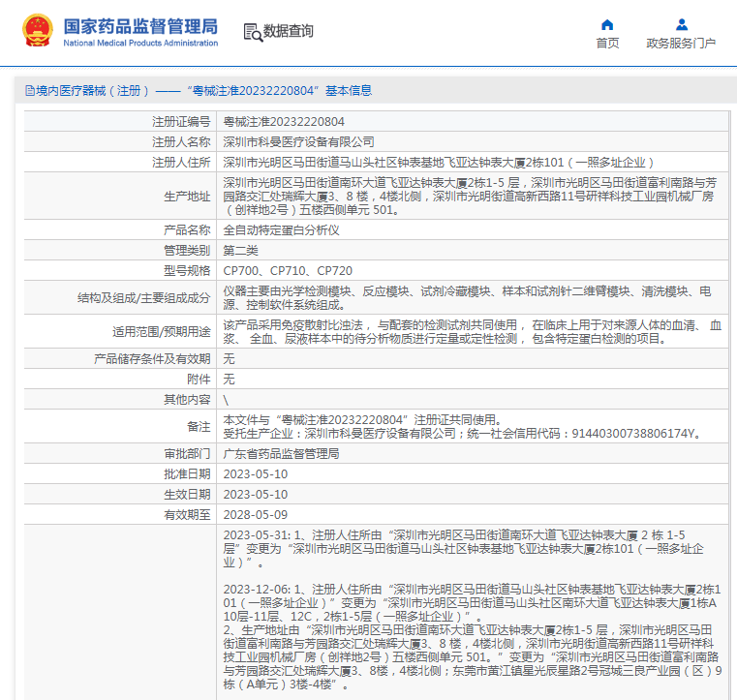Click the 该产品采用免疫散射比浊法 intended use text

pyautogui.click(x=472, y=332)
